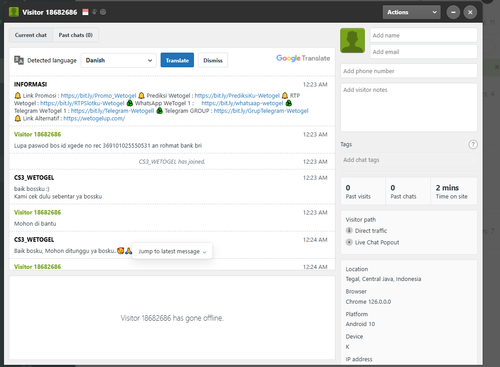Open the Actions dropdown menu

(411, 12)
